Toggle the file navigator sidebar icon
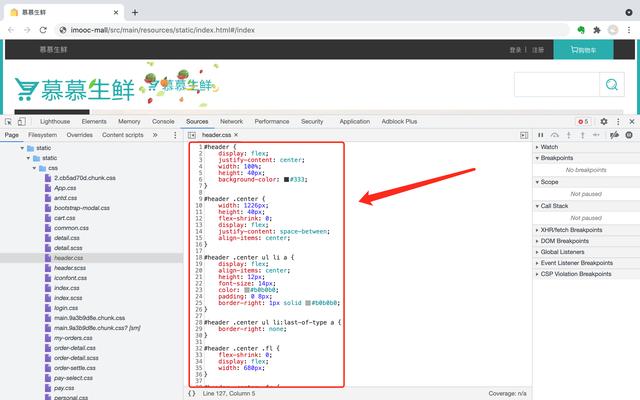This screenshot has height=400, width=640. [192, 135]
